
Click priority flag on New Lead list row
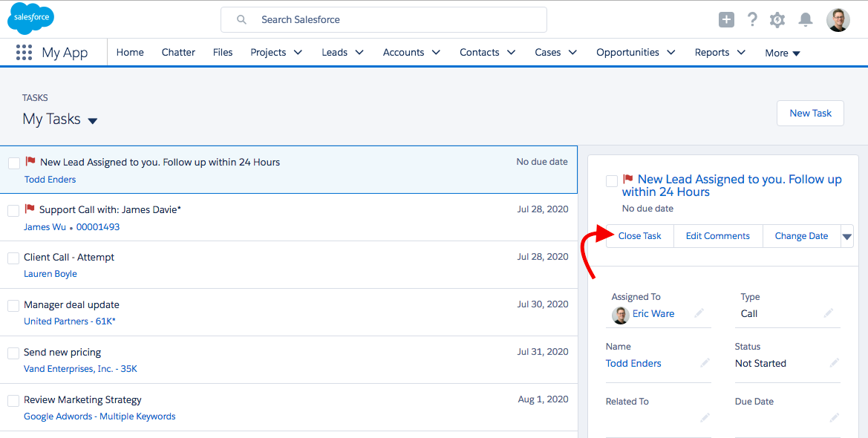click(x=30, y=161)
